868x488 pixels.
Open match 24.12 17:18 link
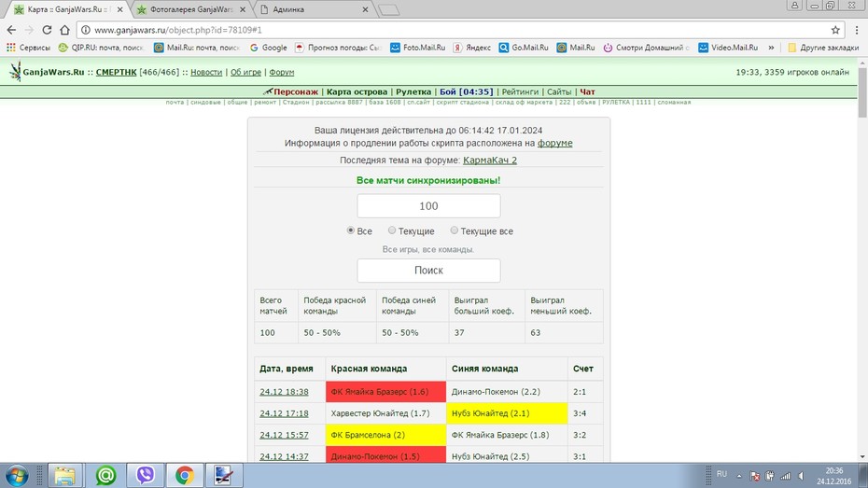[284, 413]
